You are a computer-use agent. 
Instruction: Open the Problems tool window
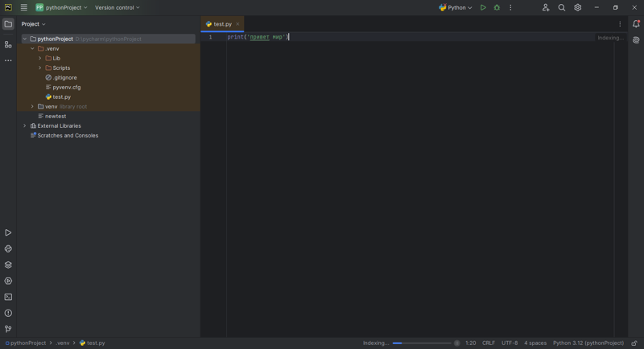(x=8, y=314)
